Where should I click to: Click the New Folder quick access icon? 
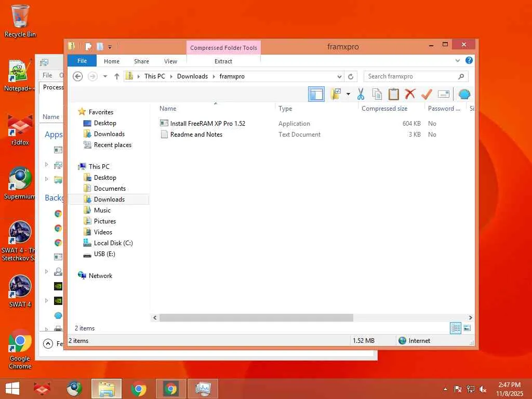[x=100, y=46]
